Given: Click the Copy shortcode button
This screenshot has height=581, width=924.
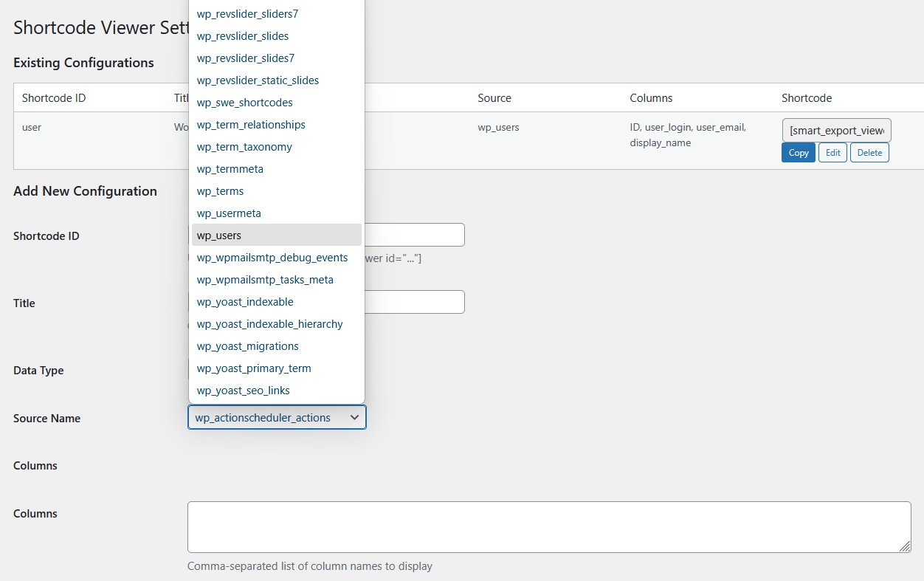Looking at the screenshot, I should 798,153.
